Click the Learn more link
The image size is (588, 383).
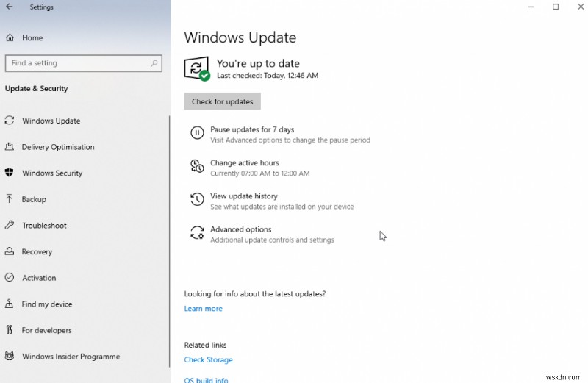[x=204, y=308]
